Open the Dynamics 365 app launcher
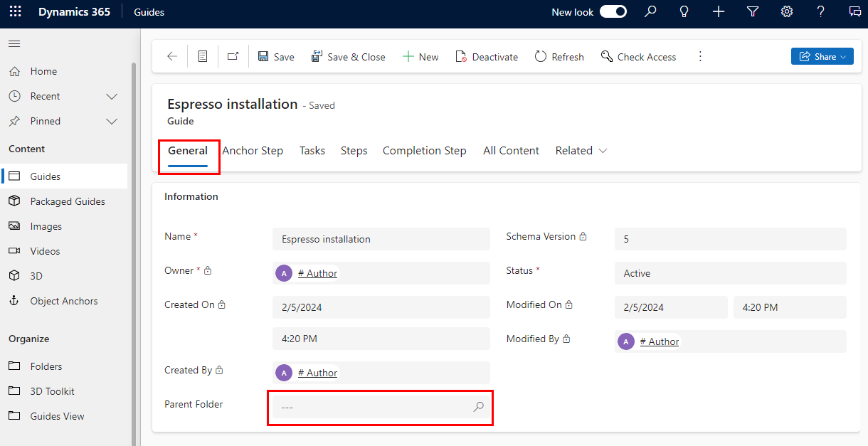Viewport: 868px width, 446px height. click(x=15, y=11)
